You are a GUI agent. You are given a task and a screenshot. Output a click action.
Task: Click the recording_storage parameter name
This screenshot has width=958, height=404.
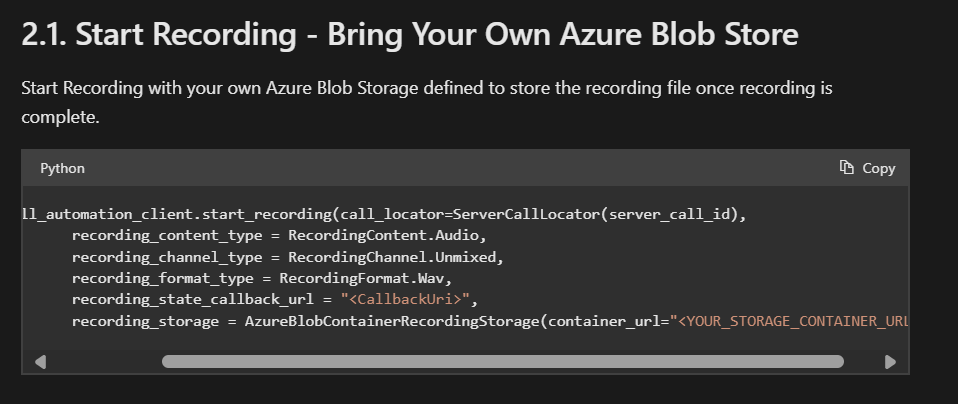click(x=145, y=321)
